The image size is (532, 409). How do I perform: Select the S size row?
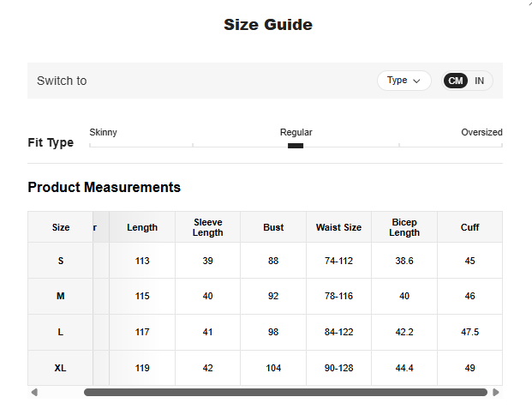coord(61,261)
